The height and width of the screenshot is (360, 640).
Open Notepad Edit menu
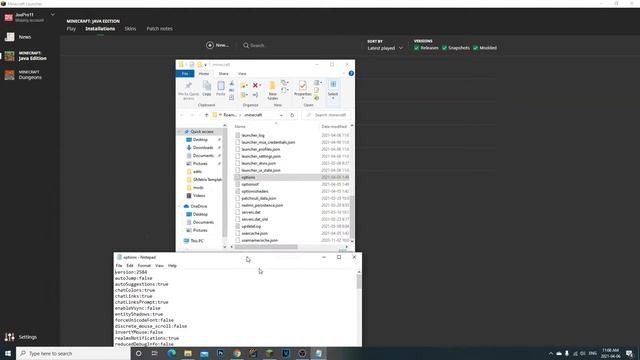coord(130,266)
